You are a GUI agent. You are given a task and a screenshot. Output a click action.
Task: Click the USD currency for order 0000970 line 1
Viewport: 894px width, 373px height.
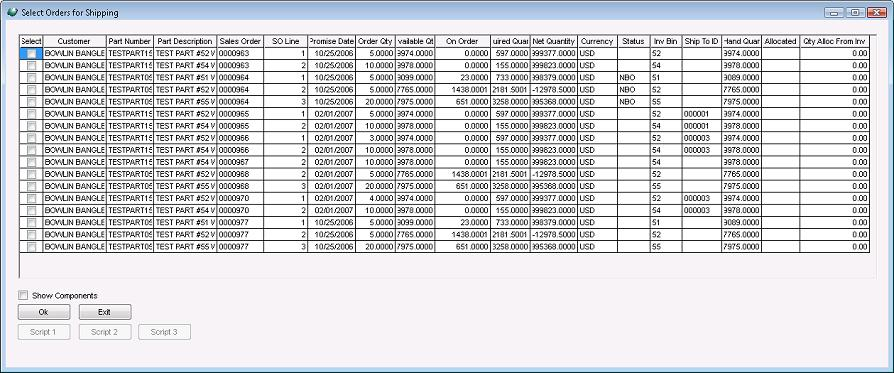tap(597, 198)
